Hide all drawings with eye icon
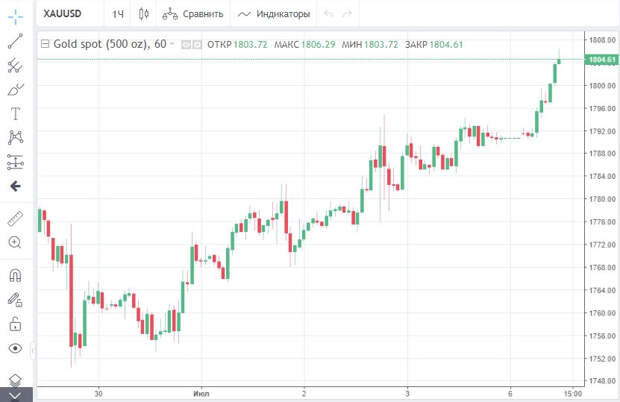This screenshot has width=620, height=402. pyautogui.click(x=15, y=348)
